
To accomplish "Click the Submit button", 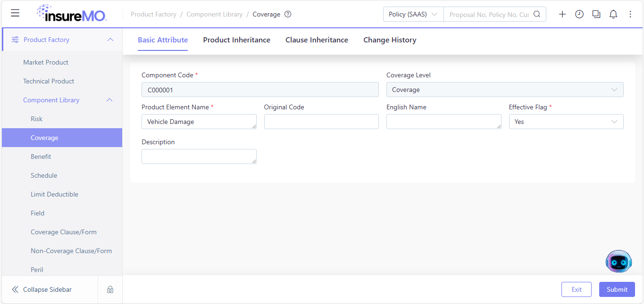I will (x=617, y=289).
